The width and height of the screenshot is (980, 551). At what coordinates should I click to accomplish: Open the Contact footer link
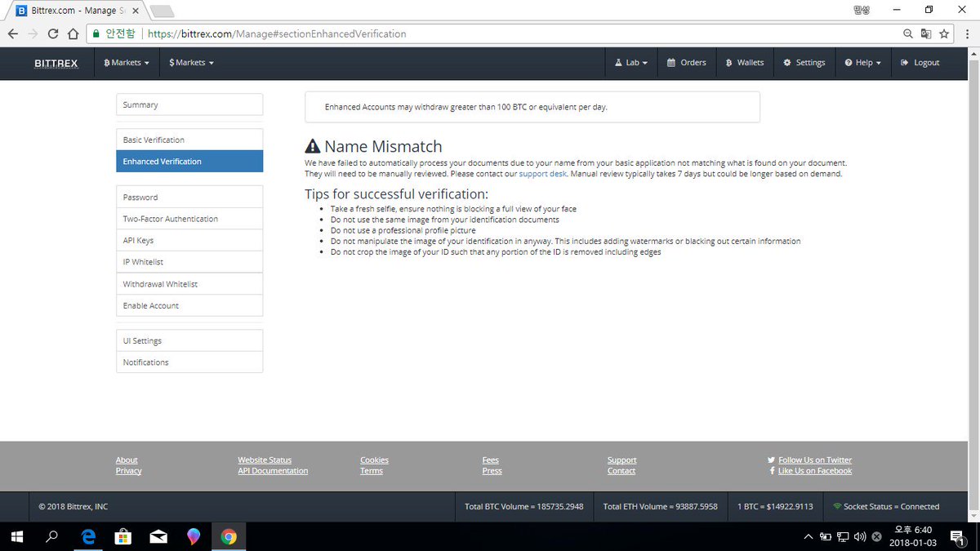621,471
